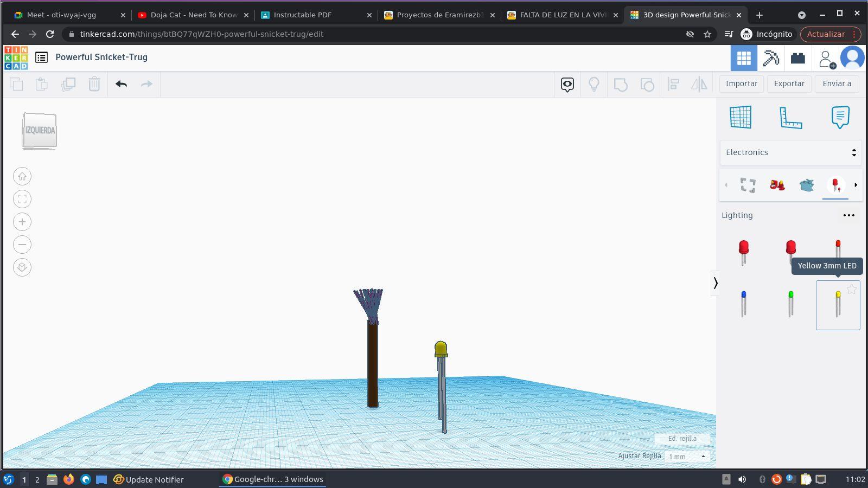This screenshot has height=488, width=868.
Task: Collapse the shapes panel chevron
Action: click(x=716, y=283)
